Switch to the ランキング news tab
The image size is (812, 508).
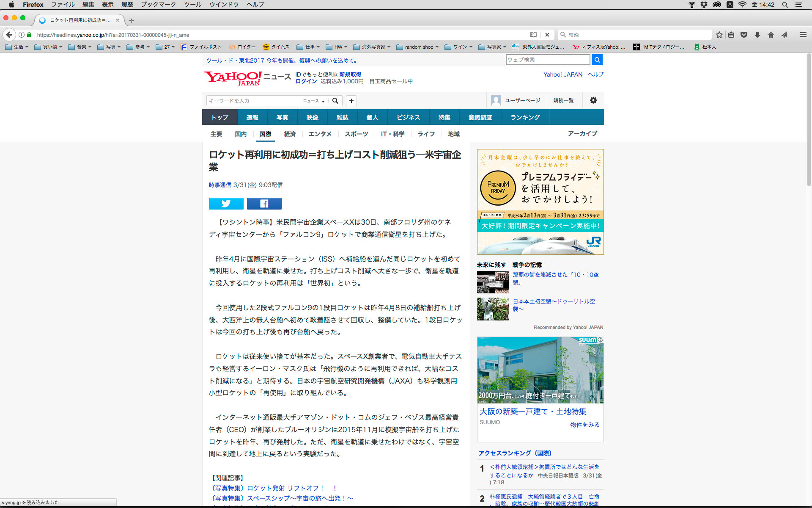pos(525,117)
